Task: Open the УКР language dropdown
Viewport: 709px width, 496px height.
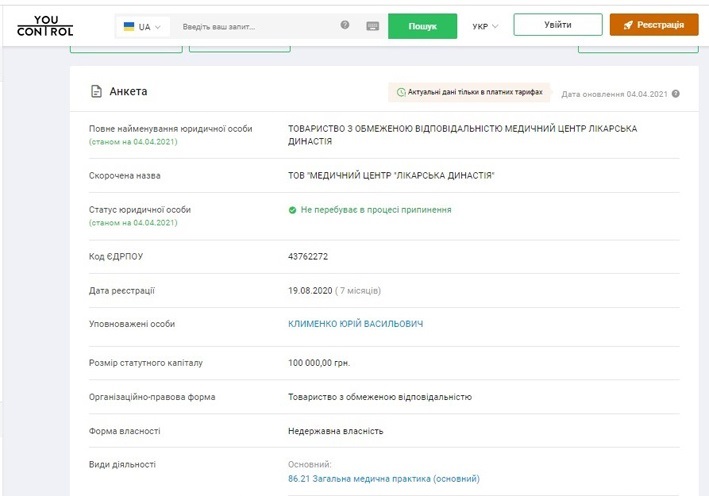Action: pyautogui.click(x=485, y=26)
